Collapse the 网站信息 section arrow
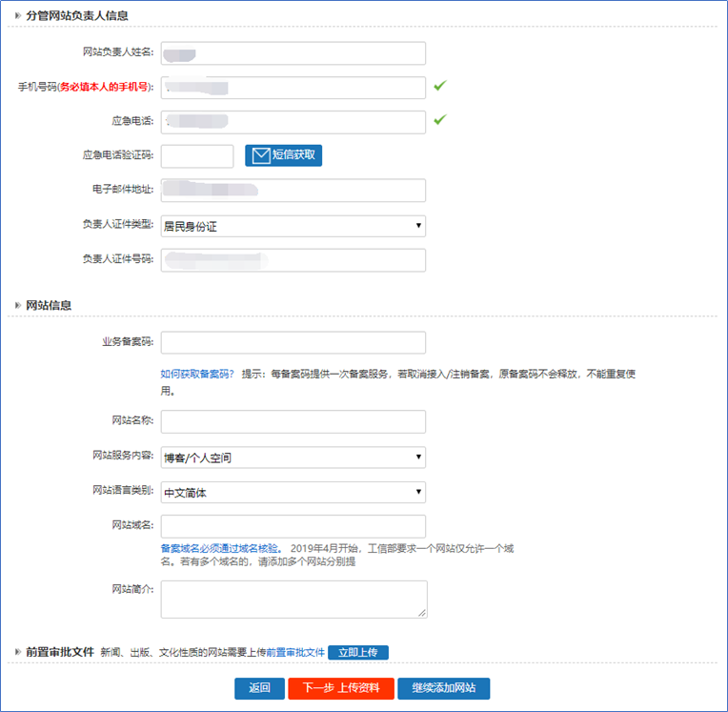728x712 pixels. coord(17,305)
